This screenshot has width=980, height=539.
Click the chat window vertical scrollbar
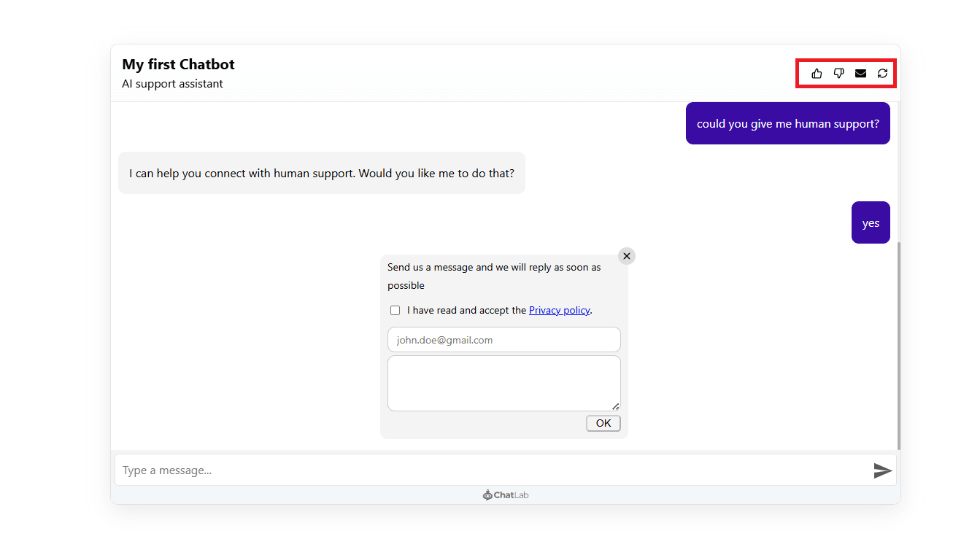[898, 343]
